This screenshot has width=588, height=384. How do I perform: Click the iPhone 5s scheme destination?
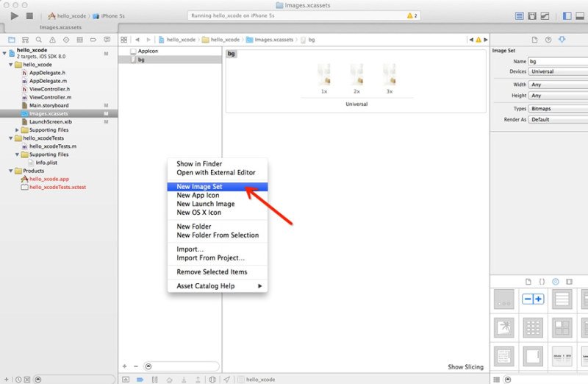click(109, 15)
